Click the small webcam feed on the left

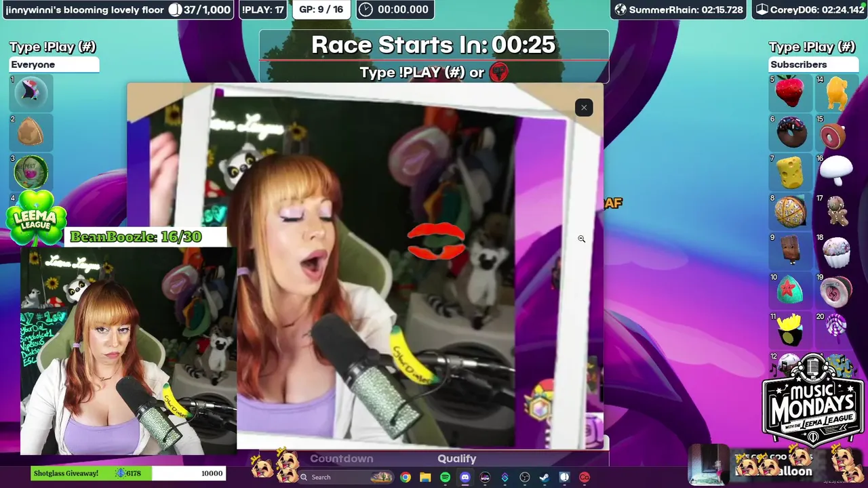coord(127,350)
